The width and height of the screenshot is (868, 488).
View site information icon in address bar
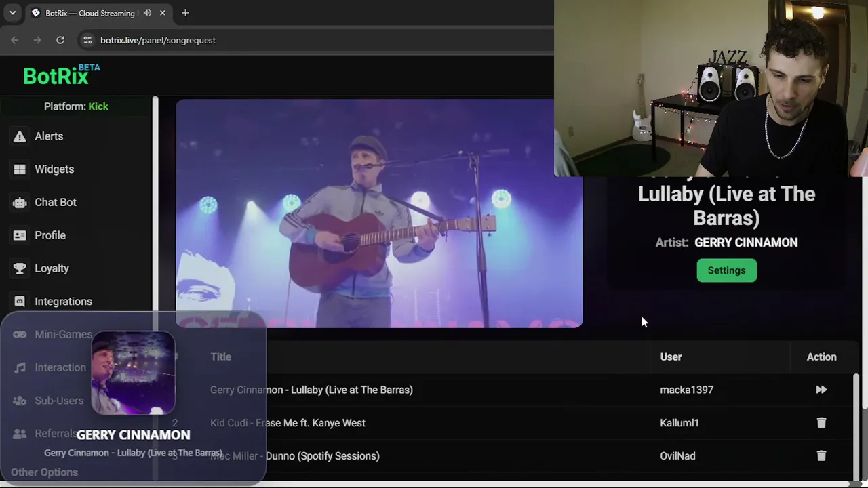pos(87,40)
